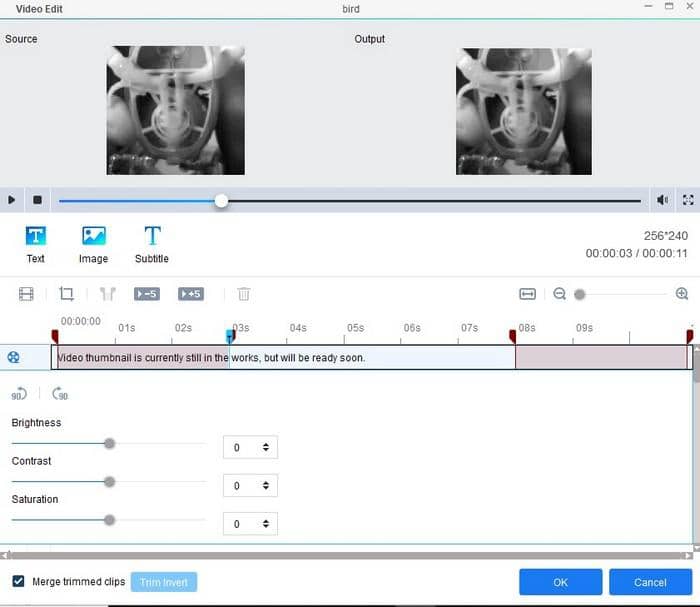Mute the volume speaker icon

(662, 200)
